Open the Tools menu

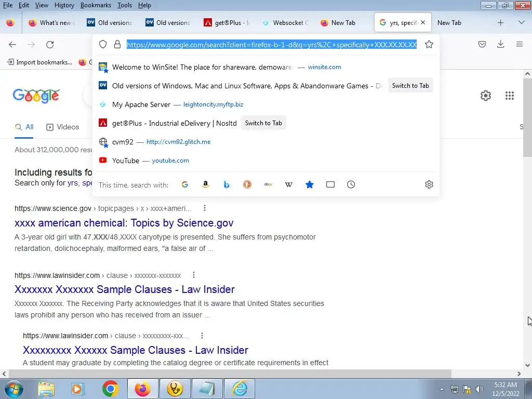pos(125,5)
